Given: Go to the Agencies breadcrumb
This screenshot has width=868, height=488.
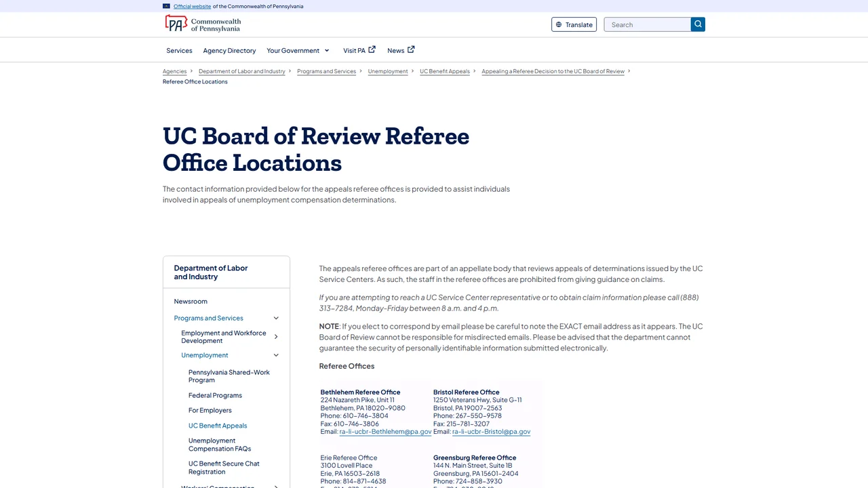Looking at the screenshot, I should point(174,71).
